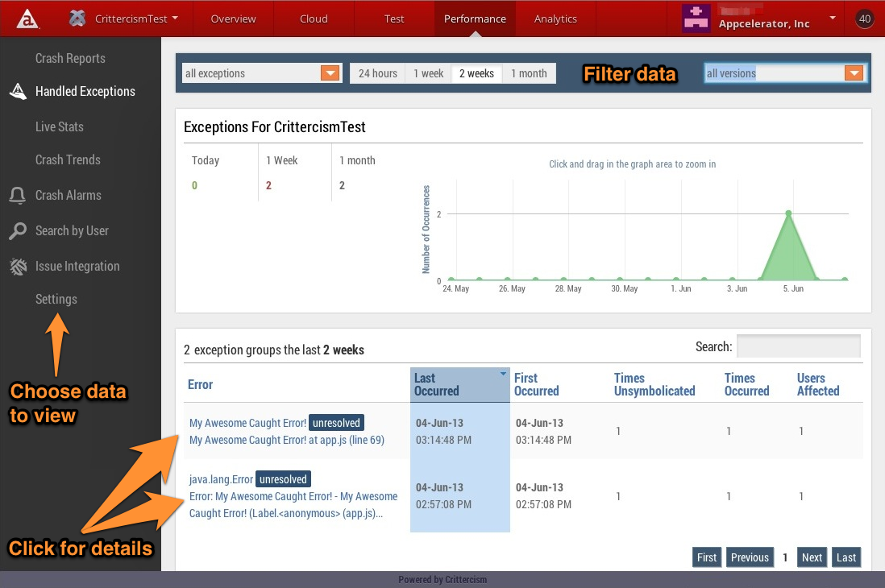This screenshot has width=885, height=588.
Task: Click the Next pagination button
Action: (812, 557)
